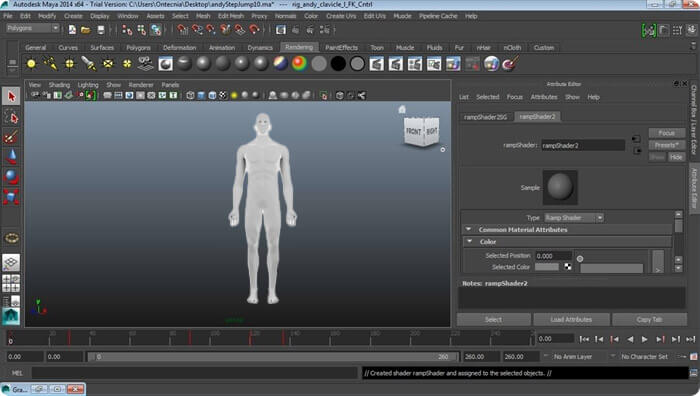Activate the Lasso select tool
Screen dimensions: 700x396
tap(11, 117)
